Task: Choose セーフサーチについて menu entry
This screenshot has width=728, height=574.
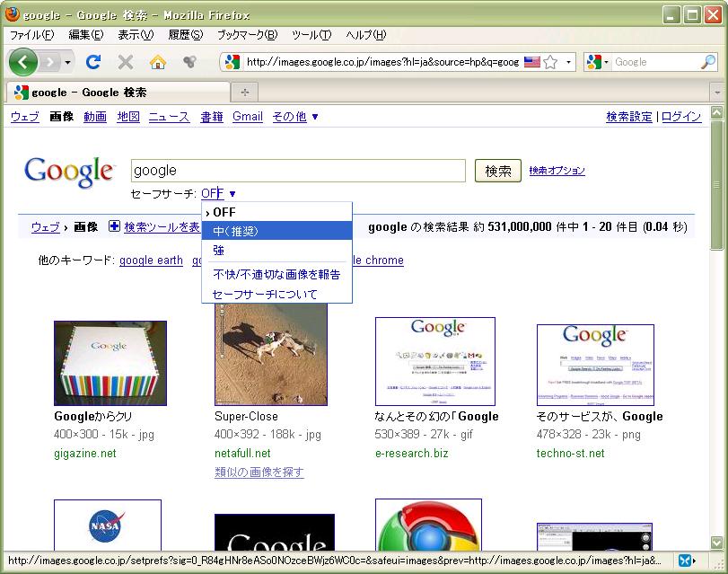Action: point(276,295)
